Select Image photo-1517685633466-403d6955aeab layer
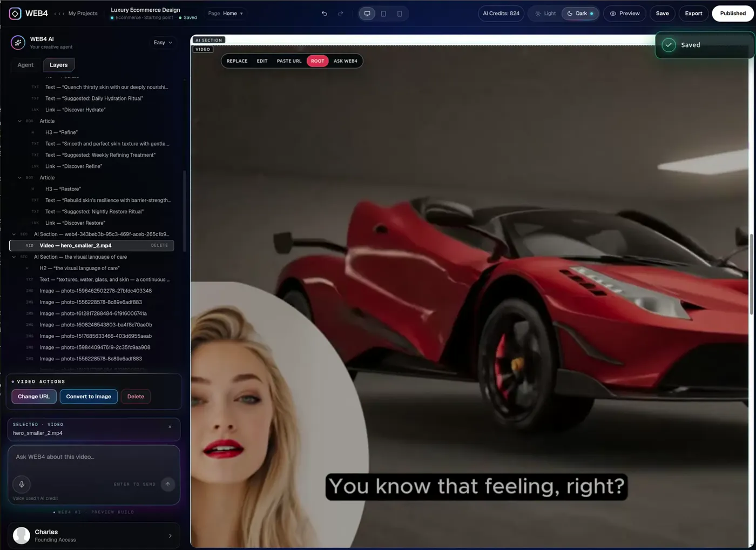 click(92, 337)
